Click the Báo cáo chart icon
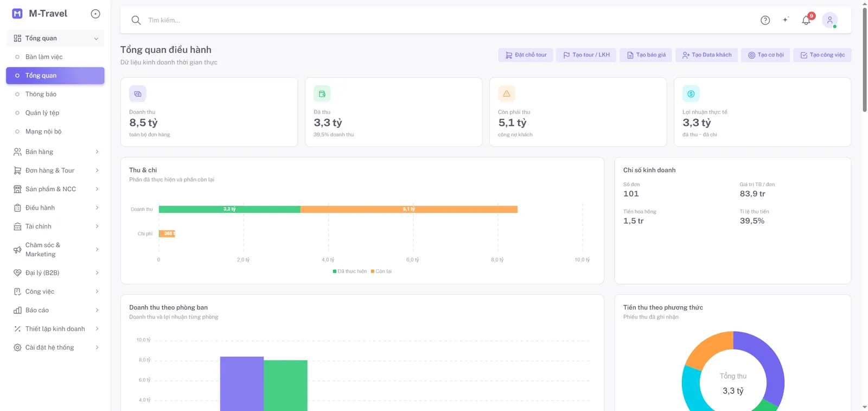The height and width of the screenshot is (411, 868). 17,311
